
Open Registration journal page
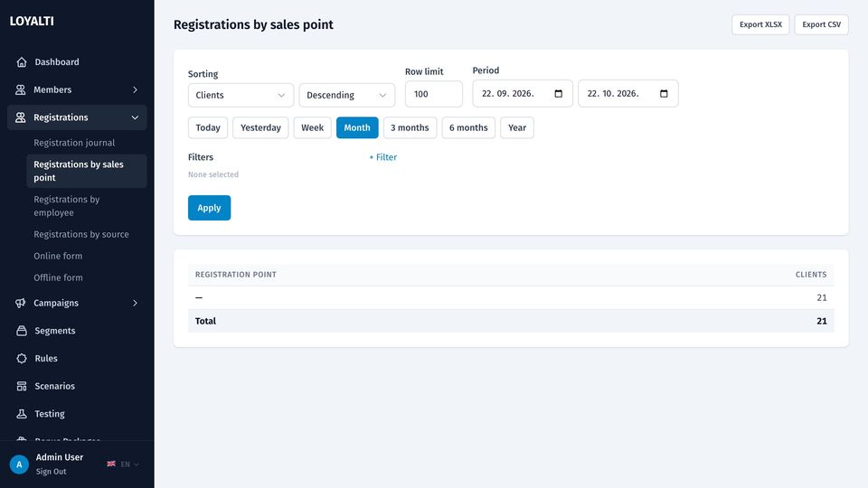74,143
